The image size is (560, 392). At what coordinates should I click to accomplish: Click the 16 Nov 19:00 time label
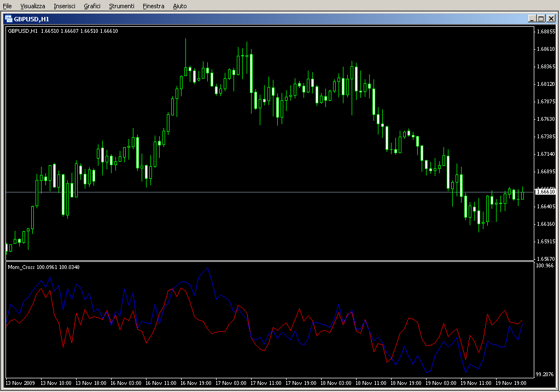[196, 383]
